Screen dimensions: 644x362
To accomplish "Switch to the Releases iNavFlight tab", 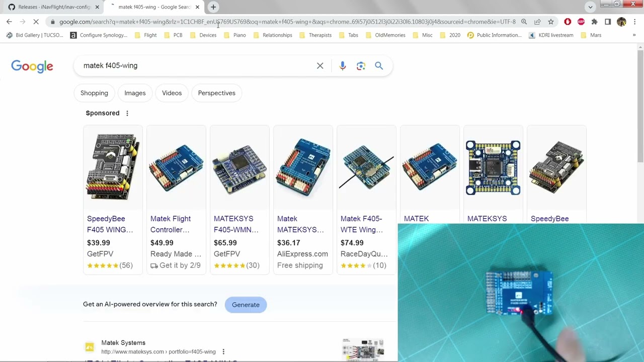I will pos(53,7).
